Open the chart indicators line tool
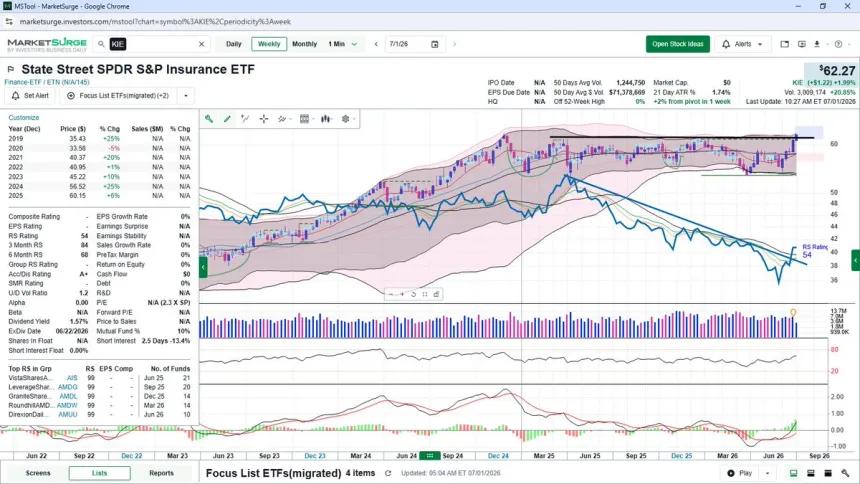Screen dimensions: 860x484 coord(282,119)
